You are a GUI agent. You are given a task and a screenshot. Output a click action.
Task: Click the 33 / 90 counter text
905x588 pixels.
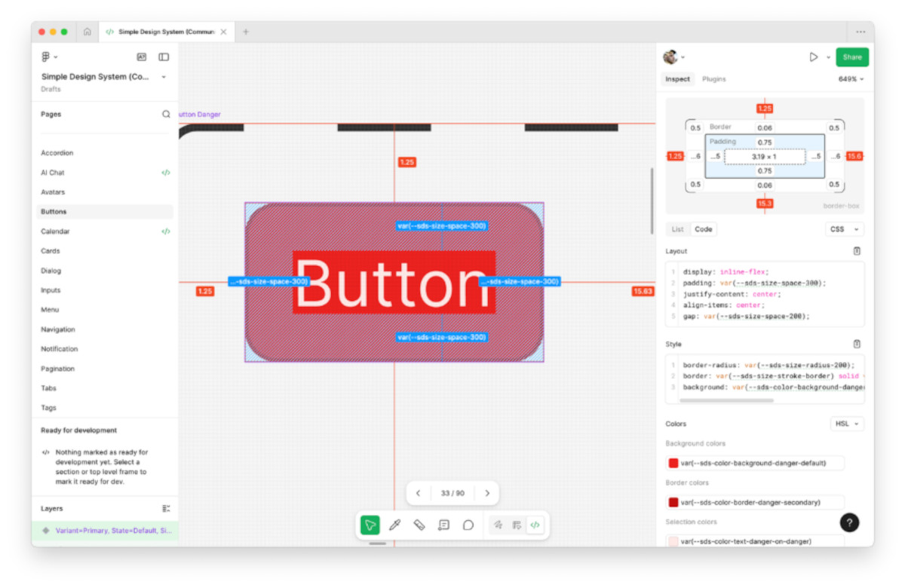(452, 493)
